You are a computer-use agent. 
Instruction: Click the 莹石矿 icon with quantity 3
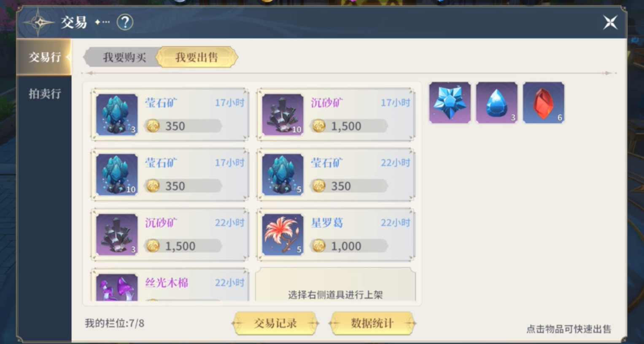pos(117,115)
